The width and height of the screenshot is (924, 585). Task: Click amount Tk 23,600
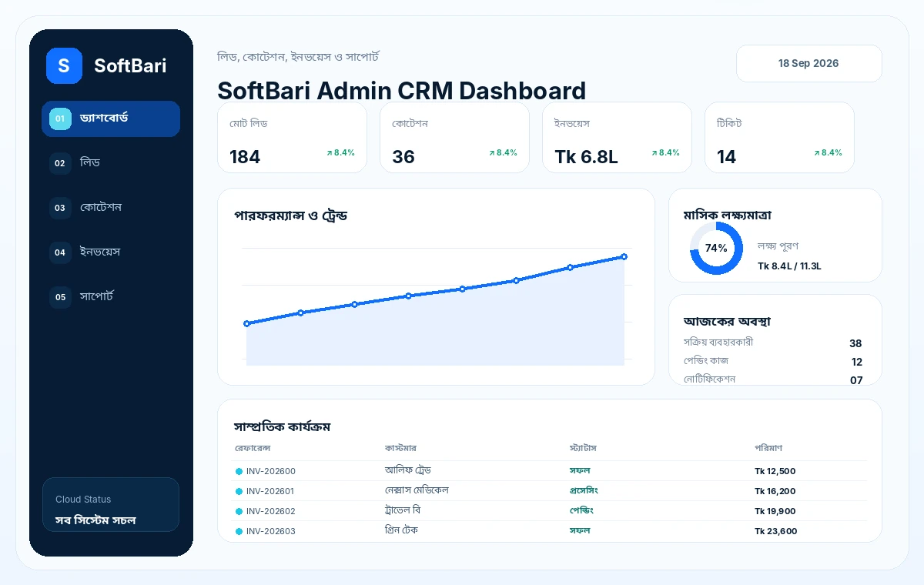point(776,531)
